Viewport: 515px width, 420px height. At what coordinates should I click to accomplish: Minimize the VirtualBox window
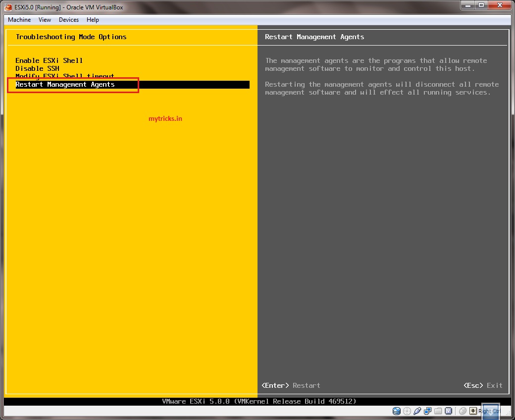(467, 5)
